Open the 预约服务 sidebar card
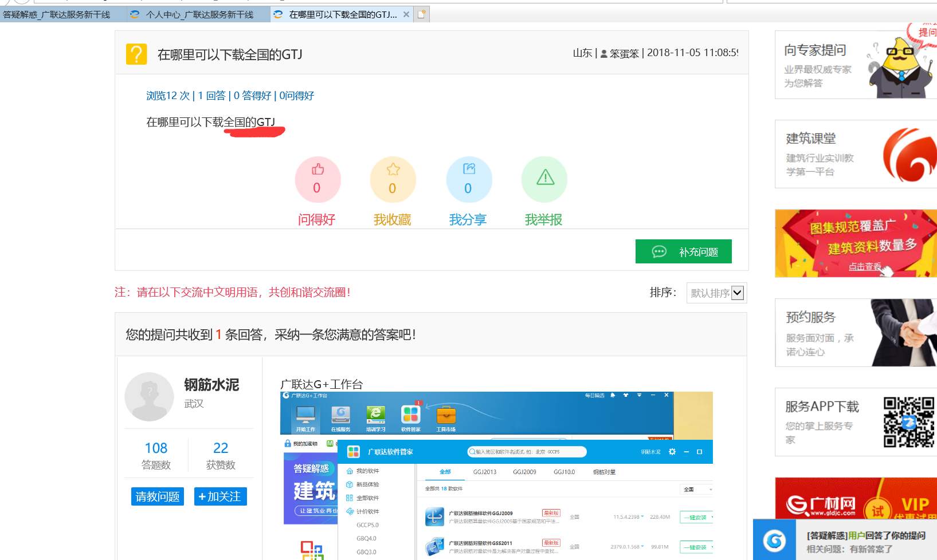Screen dimensions: 937x560 (x=856, y=333)
